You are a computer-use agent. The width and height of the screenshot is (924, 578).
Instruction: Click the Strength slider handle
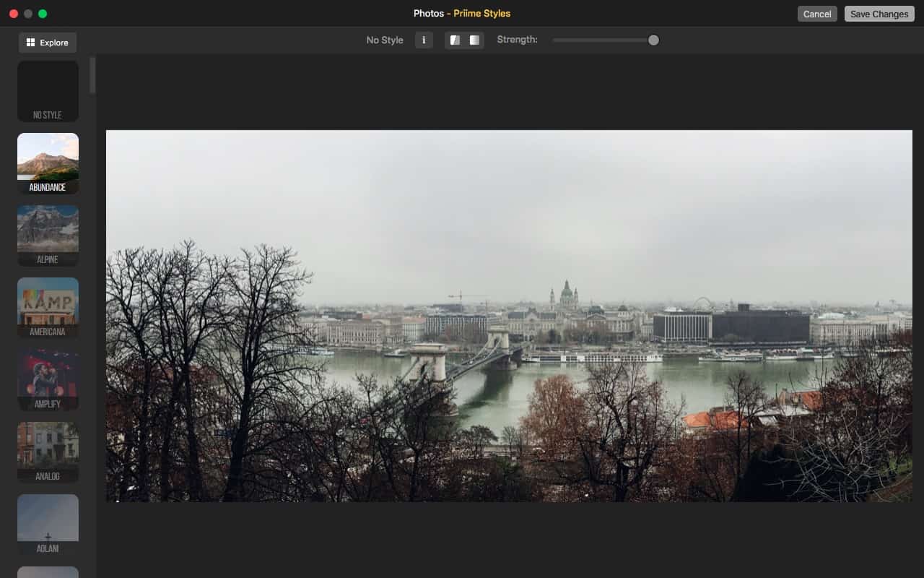[x=653, y=40]
